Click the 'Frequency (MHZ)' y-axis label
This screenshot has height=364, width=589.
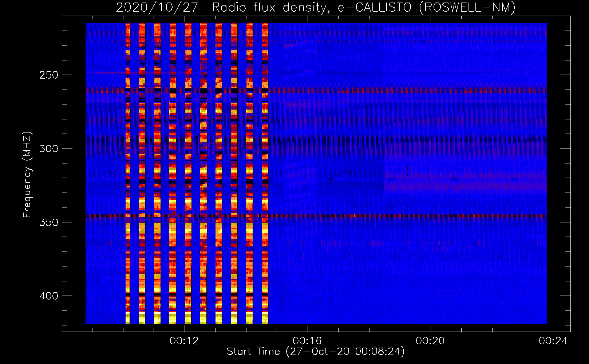point(27,174)
